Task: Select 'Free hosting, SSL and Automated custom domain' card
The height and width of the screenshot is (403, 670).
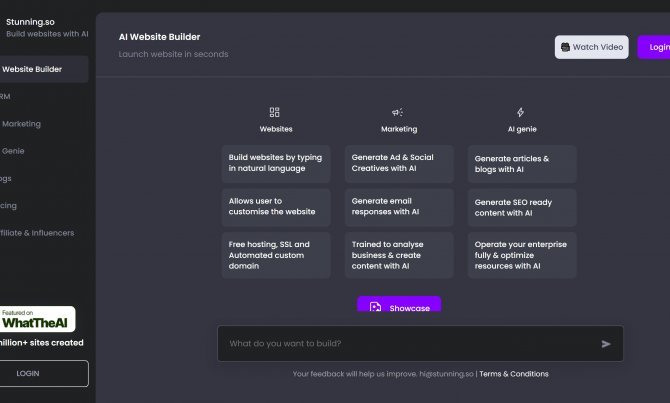Action: [276, 255]
